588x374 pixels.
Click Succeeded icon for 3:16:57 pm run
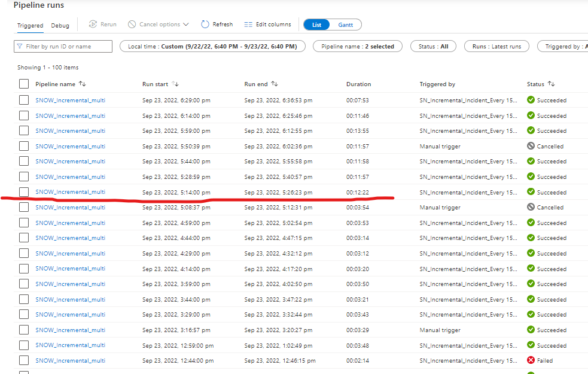point(531,329)
